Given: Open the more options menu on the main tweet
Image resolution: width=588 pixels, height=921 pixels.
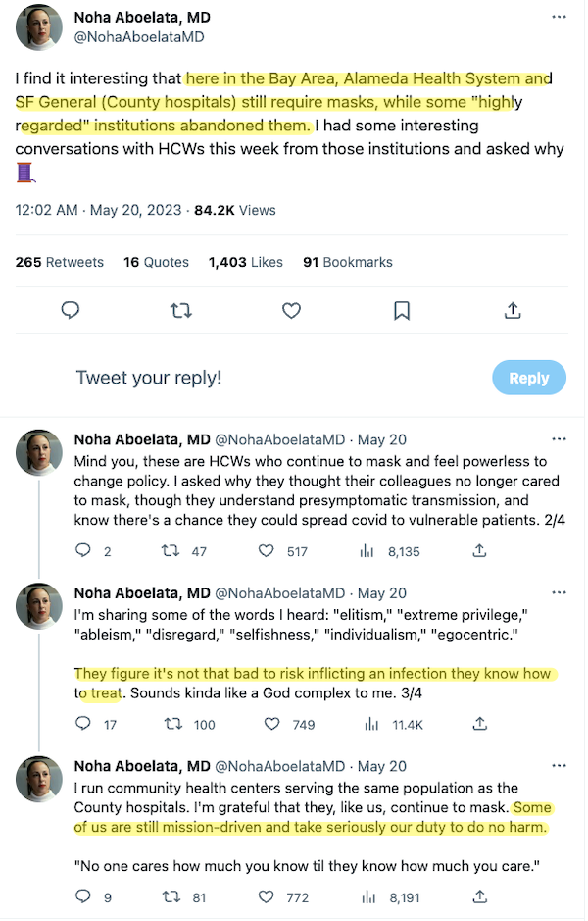Looking at the screenshot, I should click(559, 18).
